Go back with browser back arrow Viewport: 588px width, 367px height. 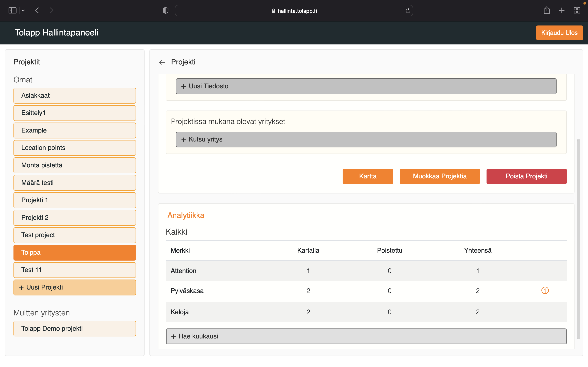point(37,10)
